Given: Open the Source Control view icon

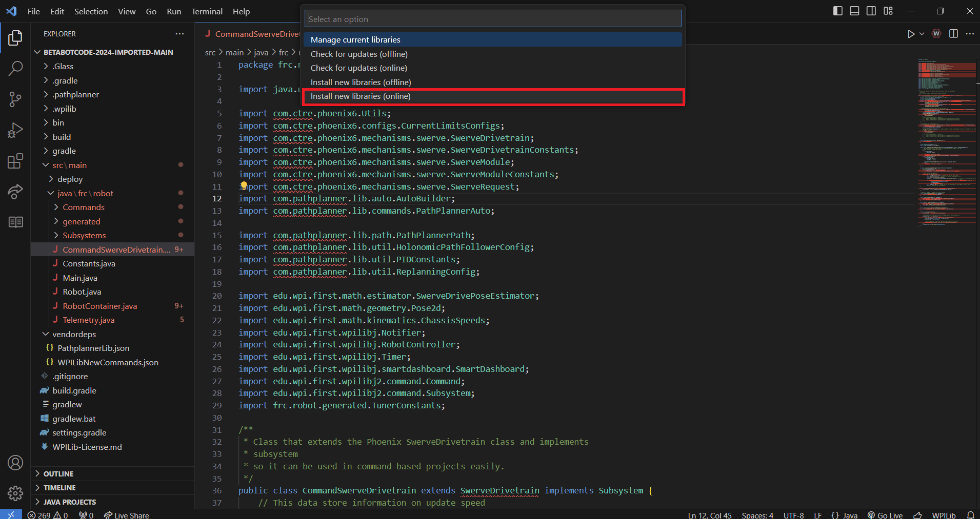Looking at the screenshot, I should coord(15,99).
